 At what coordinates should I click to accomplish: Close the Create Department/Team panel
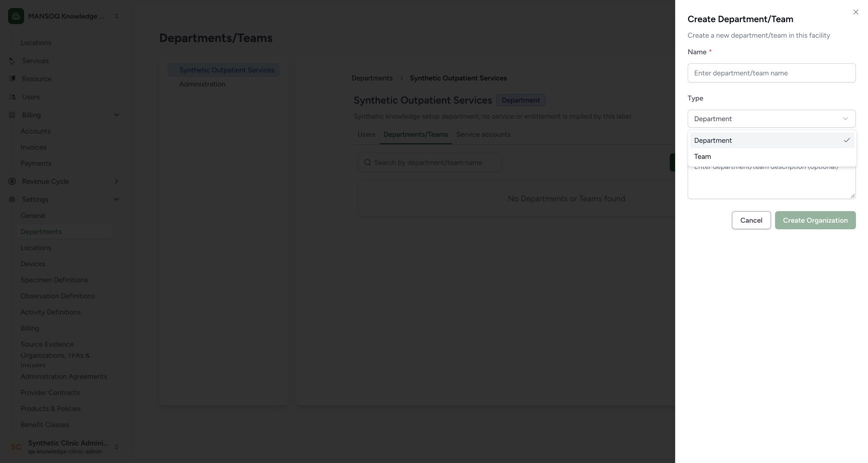click(856, 12)
